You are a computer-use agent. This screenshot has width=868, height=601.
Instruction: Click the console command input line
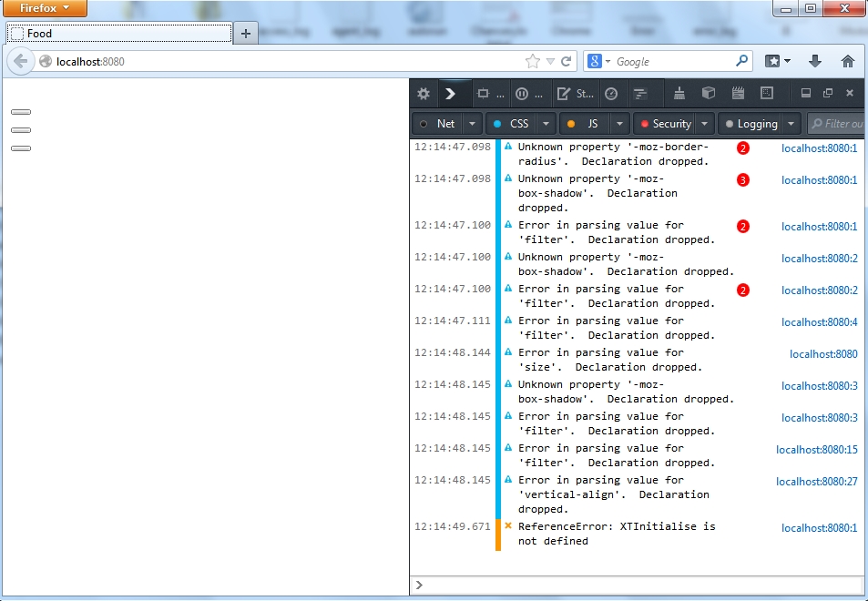637,585
